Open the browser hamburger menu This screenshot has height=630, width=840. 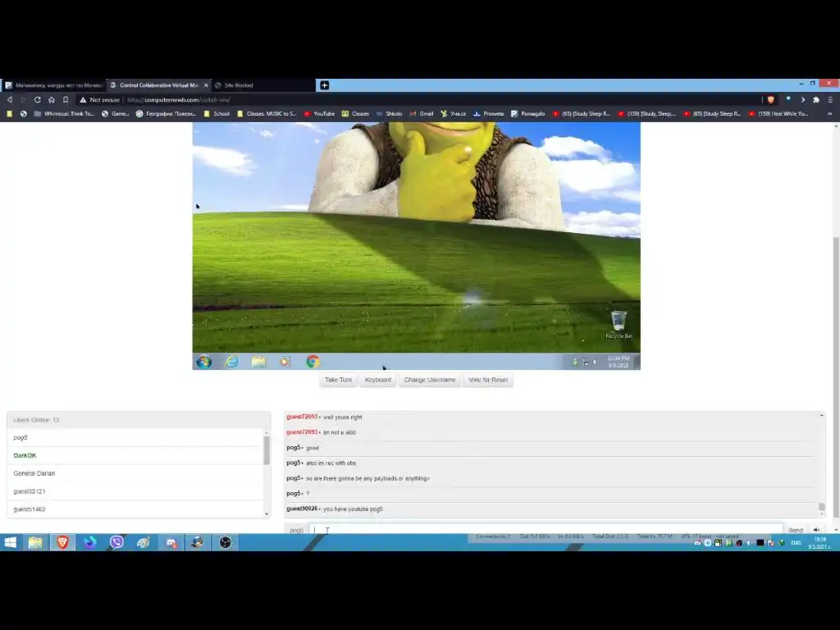pyautogui.click(x=830, y=99)
